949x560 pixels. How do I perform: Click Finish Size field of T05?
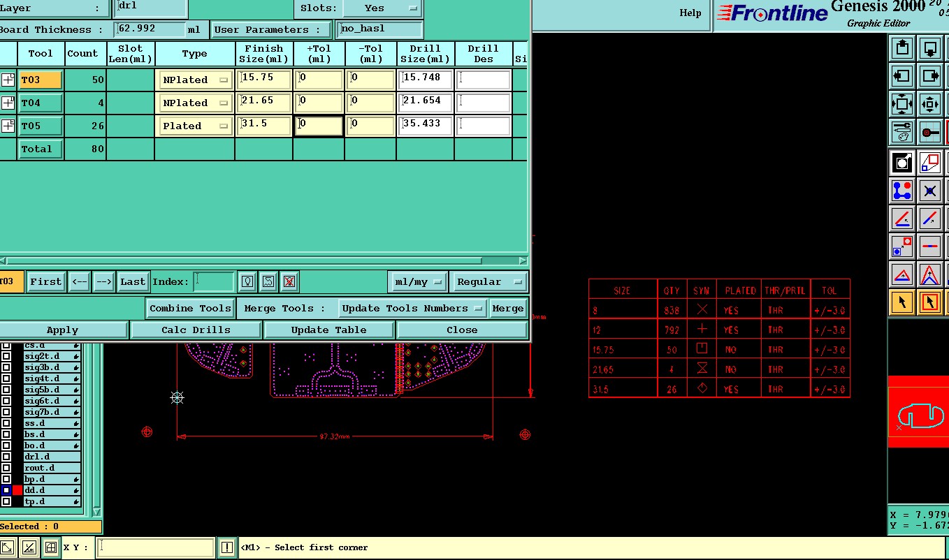click(x=265, y=126)
